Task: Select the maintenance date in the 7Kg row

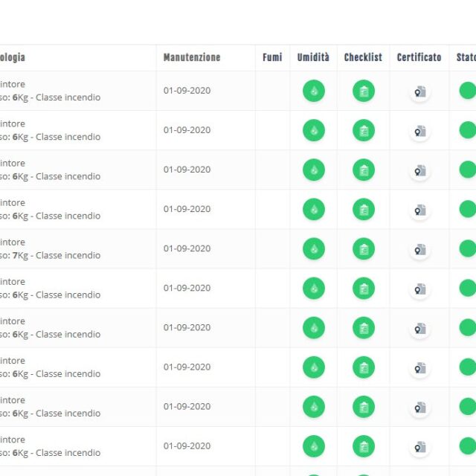Action: point(187,248)
